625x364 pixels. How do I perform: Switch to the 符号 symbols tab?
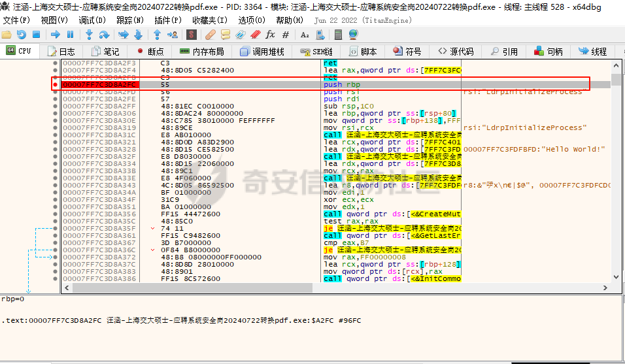pos(407,52)
